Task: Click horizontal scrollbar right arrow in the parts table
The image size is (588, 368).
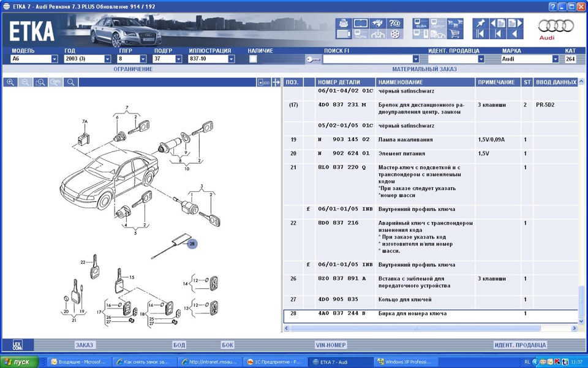Action: 574,328
